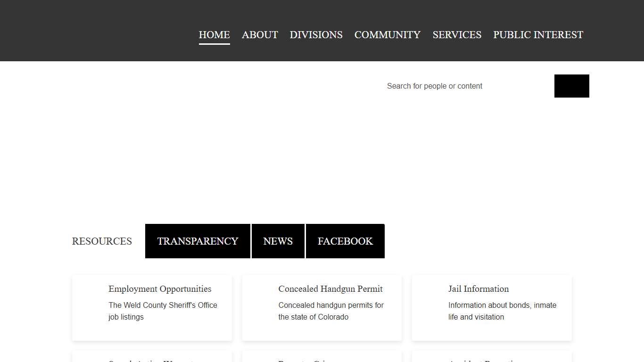Image resolution: width=644 pixels, height=362 pixels.
Task: Expand the DIVISIONS menu
Action: coord(316,35)
